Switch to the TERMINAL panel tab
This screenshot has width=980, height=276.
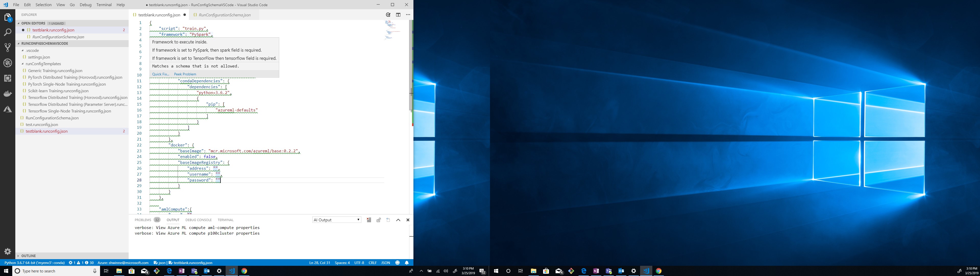pyautogui.click(x=226, y=220)
